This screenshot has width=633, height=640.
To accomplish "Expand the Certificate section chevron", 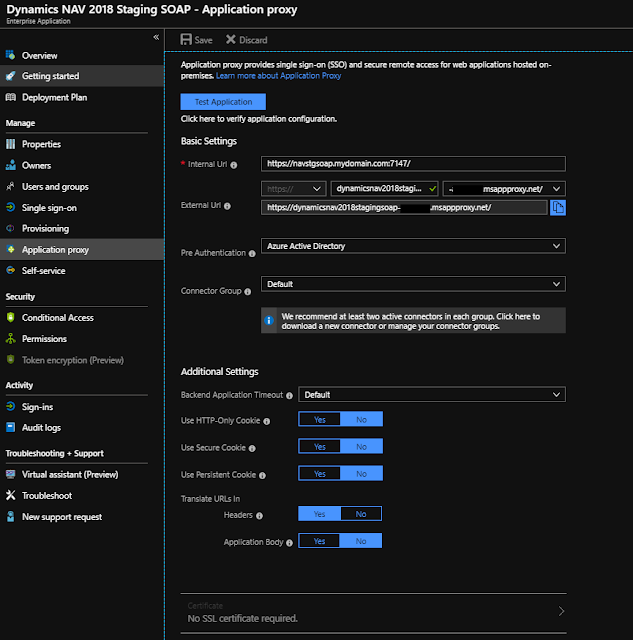I will pos(561,611).
